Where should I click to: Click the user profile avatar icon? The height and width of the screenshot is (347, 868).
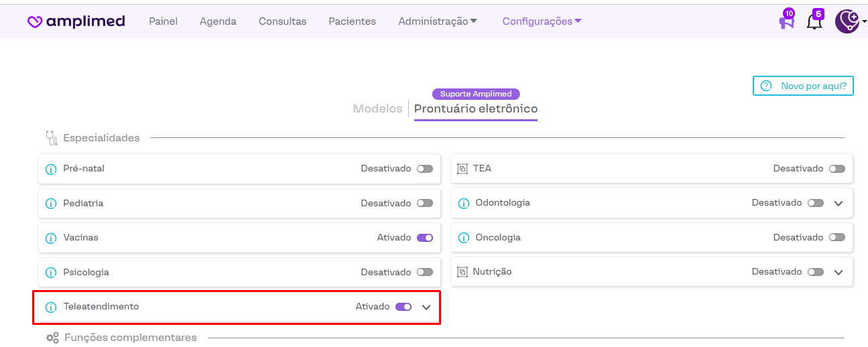(x=847, y=21)
